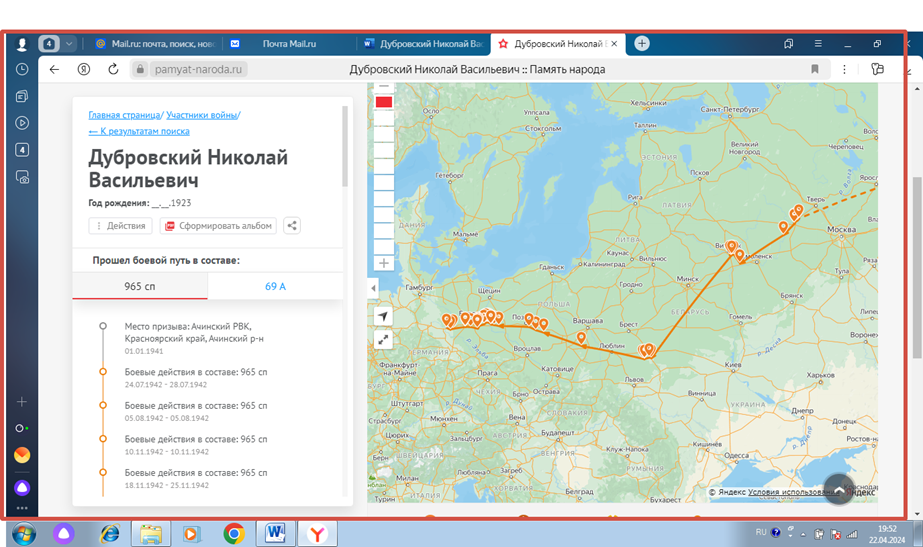Go back via К результатам поиска link

tap(139, 131)
